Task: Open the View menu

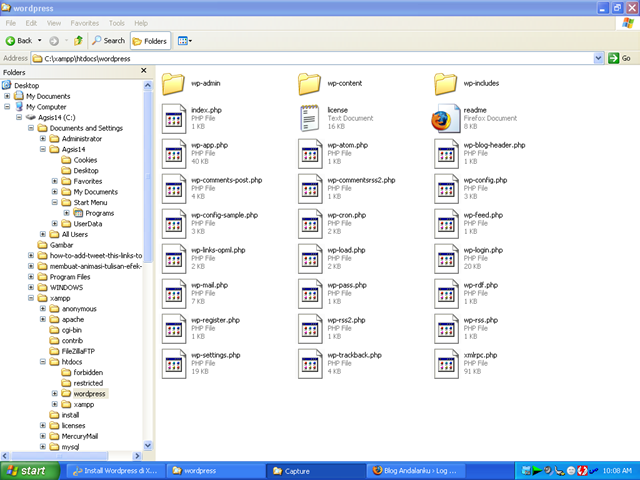Action: tap(53, 23)
